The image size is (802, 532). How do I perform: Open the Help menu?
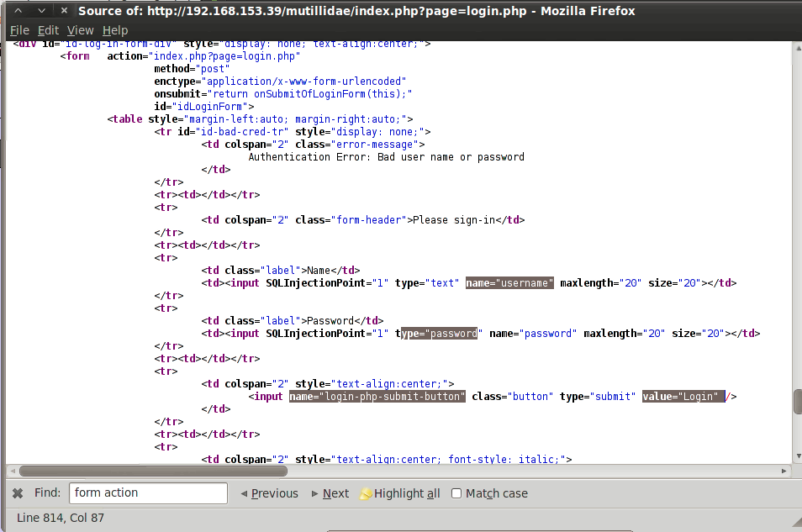115,30
